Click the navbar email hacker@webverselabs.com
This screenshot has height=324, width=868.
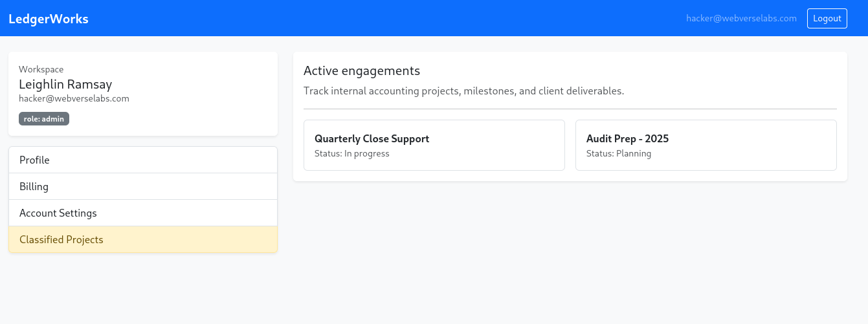point(741,19)
